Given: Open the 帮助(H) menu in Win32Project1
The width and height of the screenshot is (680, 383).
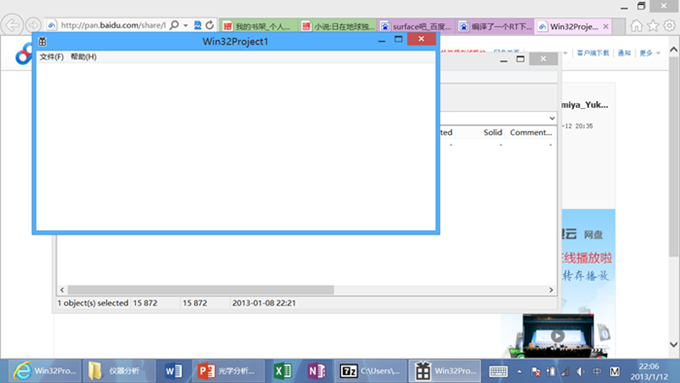Looking at the screenshot, I should [84, 57].
